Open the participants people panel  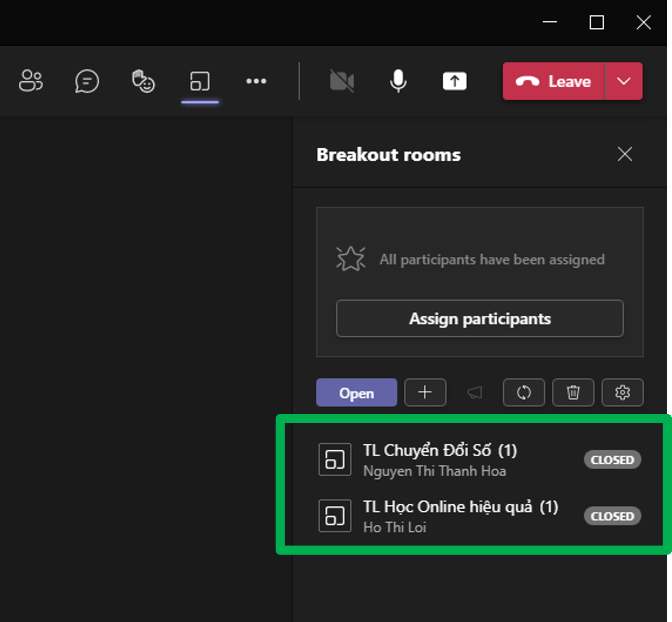31,81
